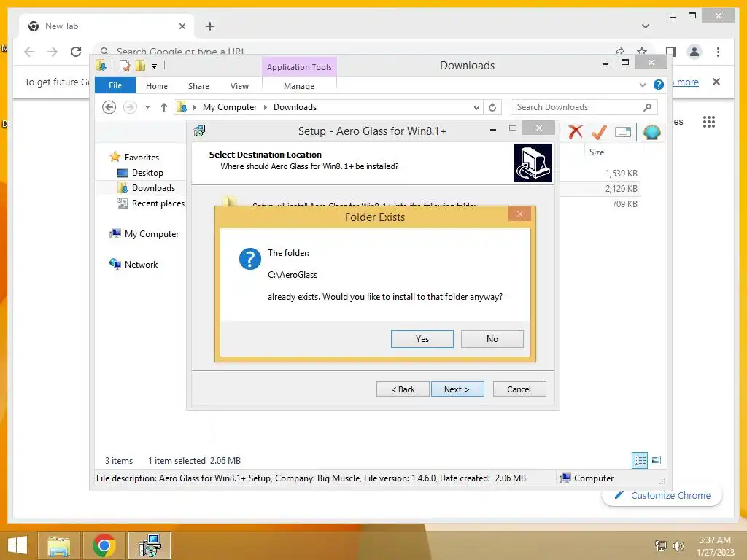Image resolution: width=747 pixels, height=560 pixels.
Task: Select My Computer in navigation pane
Action: [152, 234]
